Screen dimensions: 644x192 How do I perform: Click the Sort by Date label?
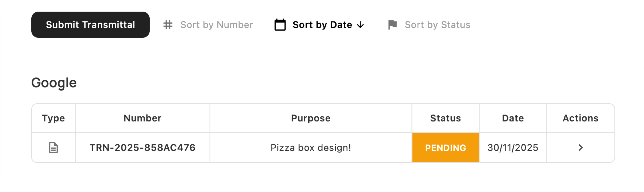(322, 25)
